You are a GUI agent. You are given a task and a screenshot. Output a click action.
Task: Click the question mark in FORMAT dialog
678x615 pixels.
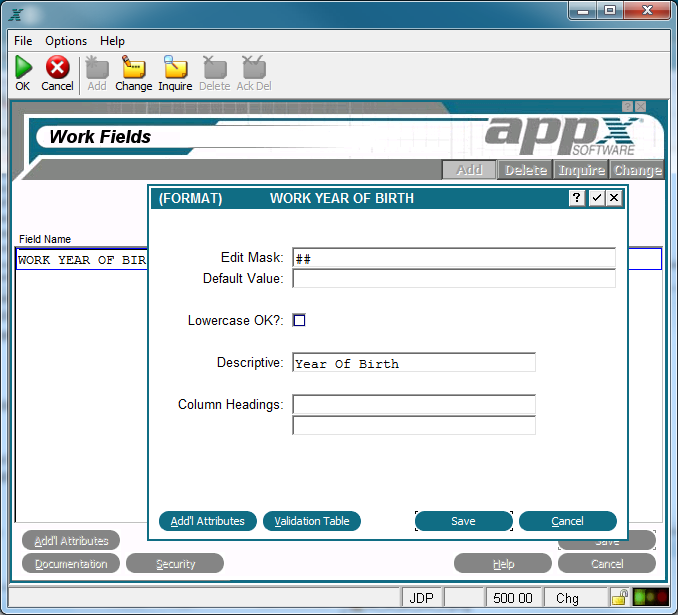(576, 198)
